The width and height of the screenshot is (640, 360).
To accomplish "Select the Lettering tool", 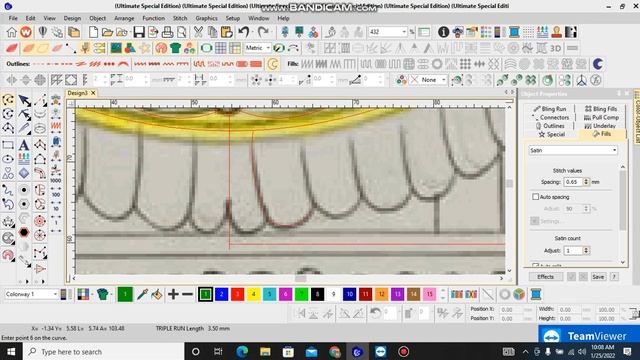I will tap(24, 144).
